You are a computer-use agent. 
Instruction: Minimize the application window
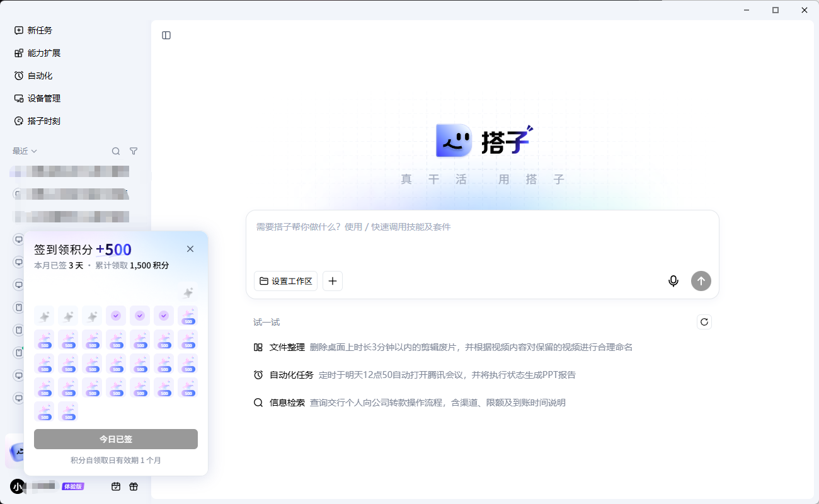(747, 10)
